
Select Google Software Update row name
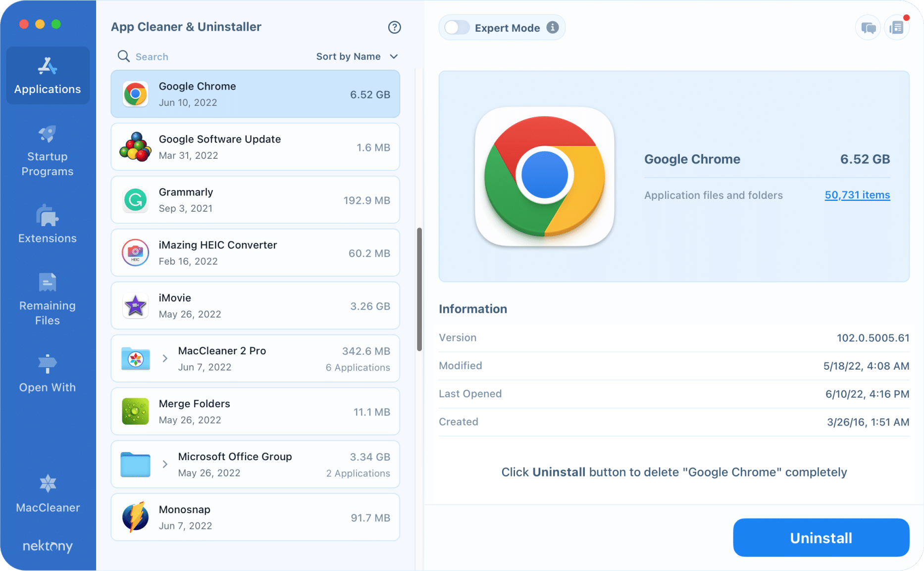220,139
